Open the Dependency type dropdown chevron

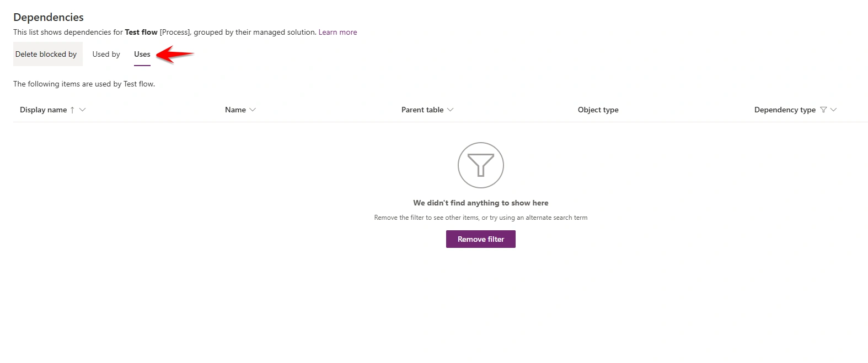point(833,110)
